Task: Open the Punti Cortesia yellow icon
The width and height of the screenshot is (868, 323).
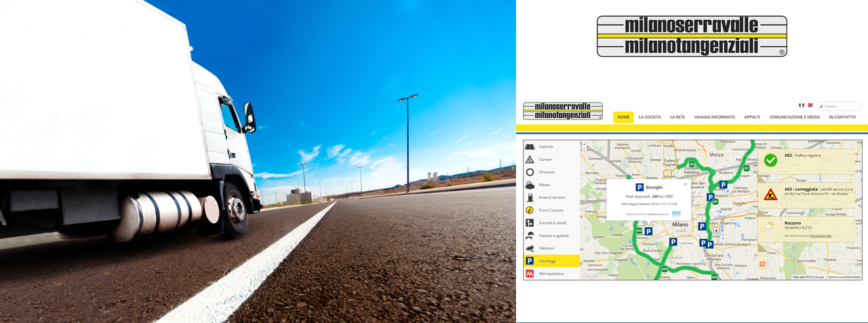Action: pos(530,210)
